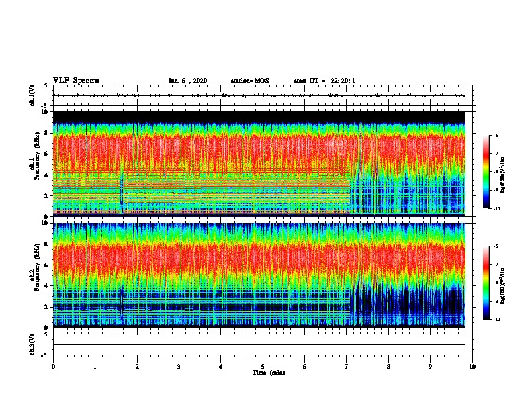Click time axis tick label "2"
Image resolution: width=532 pixels, height=411 pixels.
pyautogui.click(x=137, y=367)
